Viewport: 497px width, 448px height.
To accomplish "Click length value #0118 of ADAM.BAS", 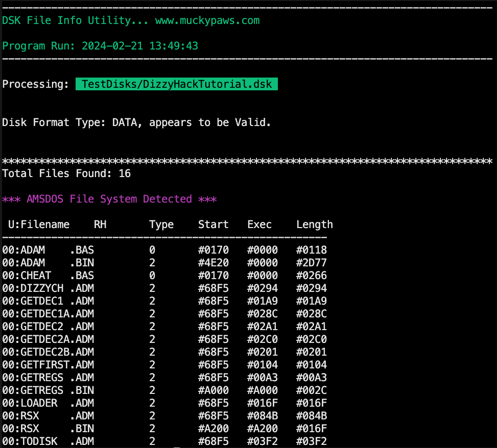I will (x=311, y=250).
